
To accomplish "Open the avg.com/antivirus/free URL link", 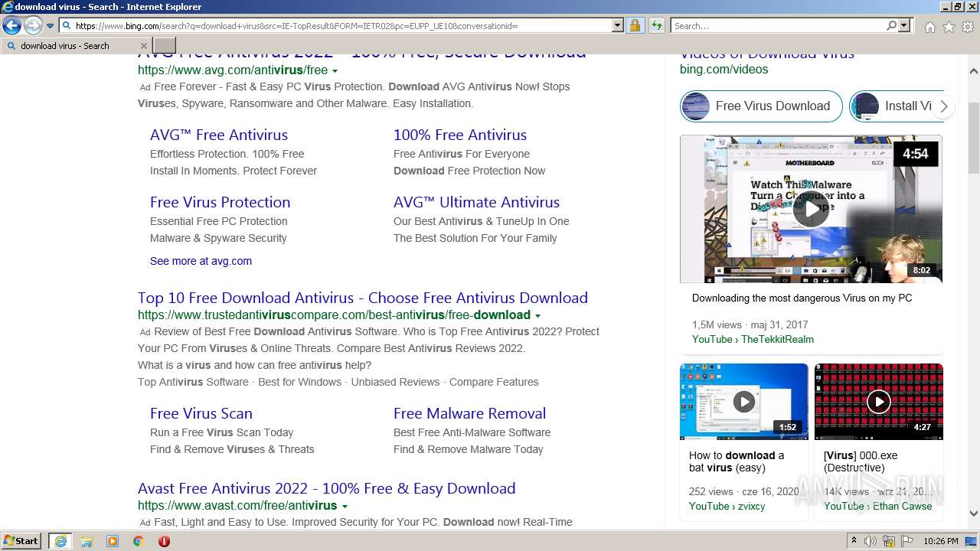I will point(233,70).
